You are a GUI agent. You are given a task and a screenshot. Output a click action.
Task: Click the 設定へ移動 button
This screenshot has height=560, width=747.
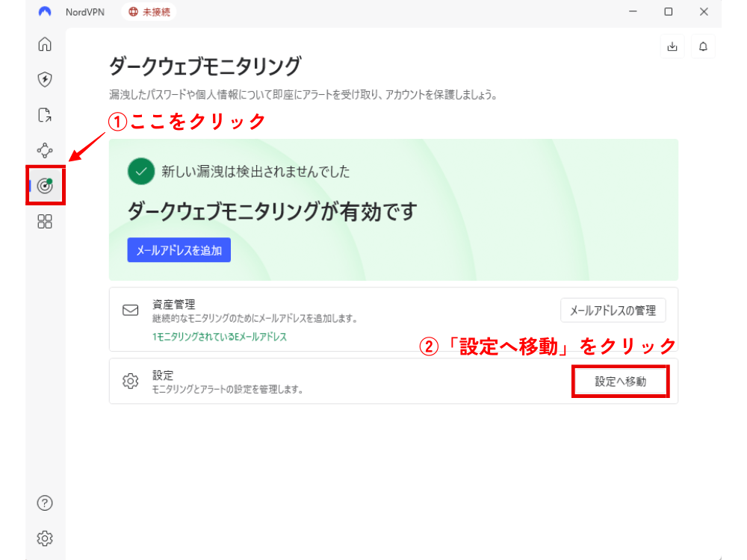click(x=620, y=382)
